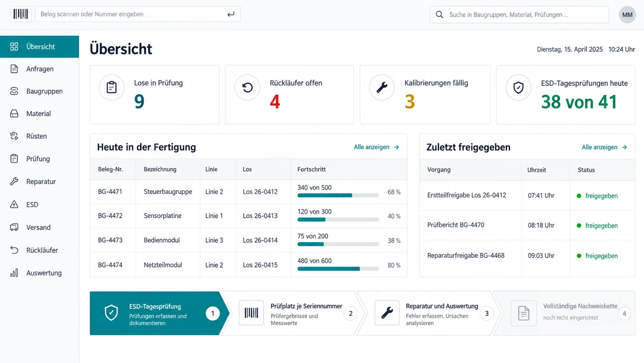Open the MM user avatar

(627, 14)
